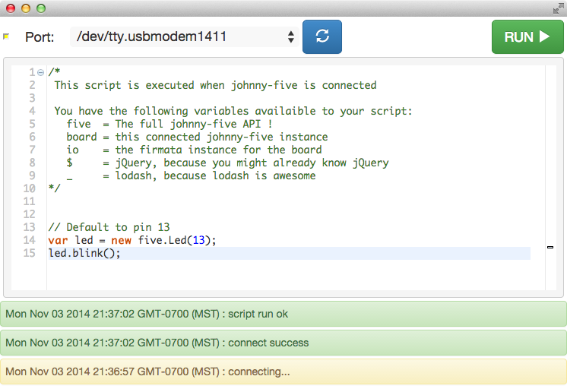This screenshot has width=567, height=392.
Task: Click the red close window button
Action: 10,8
